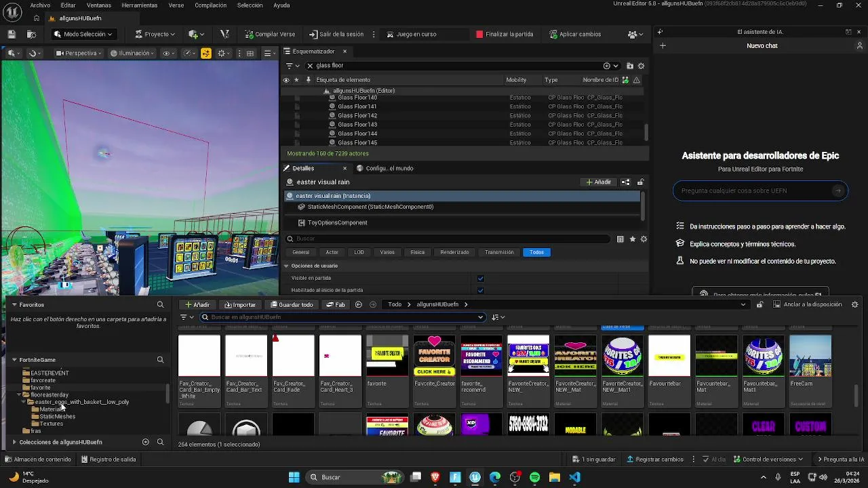868x488 pixels.
Task: Collapse the Favoritos section
Action: point(14,304)
